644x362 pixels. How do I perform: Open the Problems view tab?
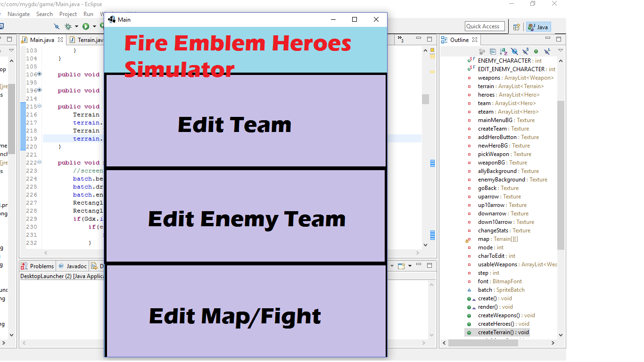coord(38,266)
